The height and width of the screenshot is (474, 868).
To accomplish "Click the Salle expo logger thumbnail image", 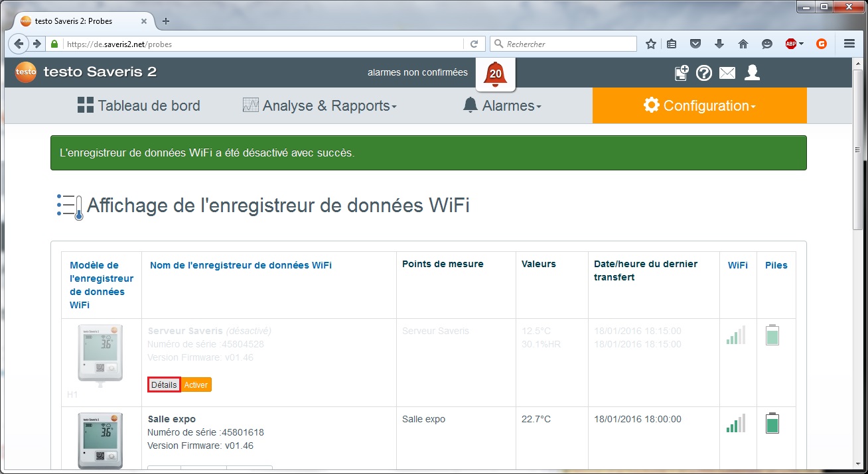I will [100, 441].
